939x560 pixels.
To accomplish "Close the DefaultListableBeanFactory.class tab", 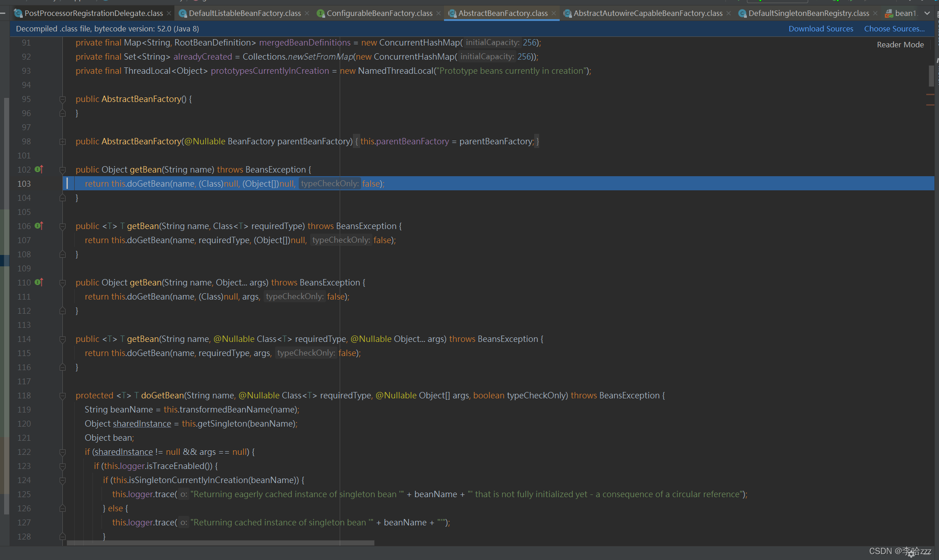I will coord(307,13).
